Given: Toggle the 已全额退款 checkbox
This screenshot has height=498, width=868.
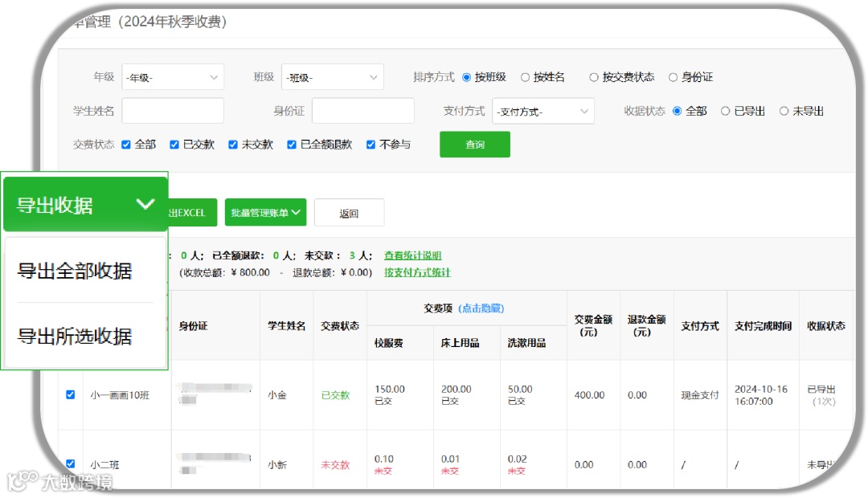Looking at the screenshot, I should click(292, 145).
